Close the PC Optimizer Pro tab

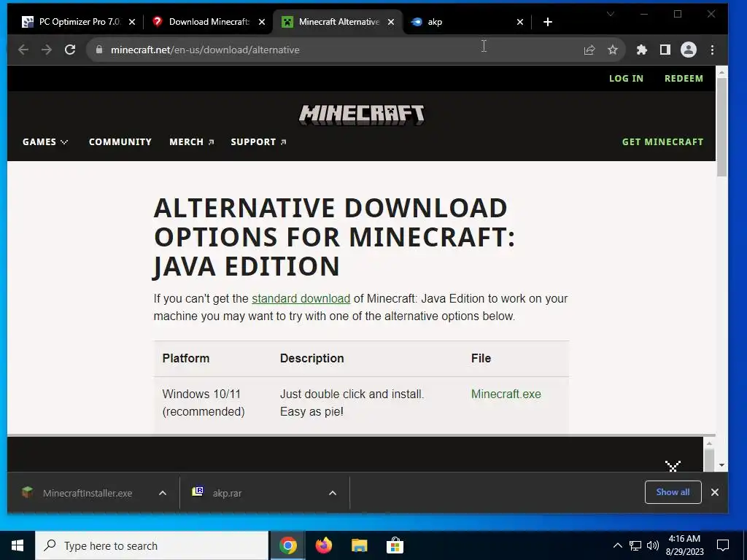(x=132, y=22)
